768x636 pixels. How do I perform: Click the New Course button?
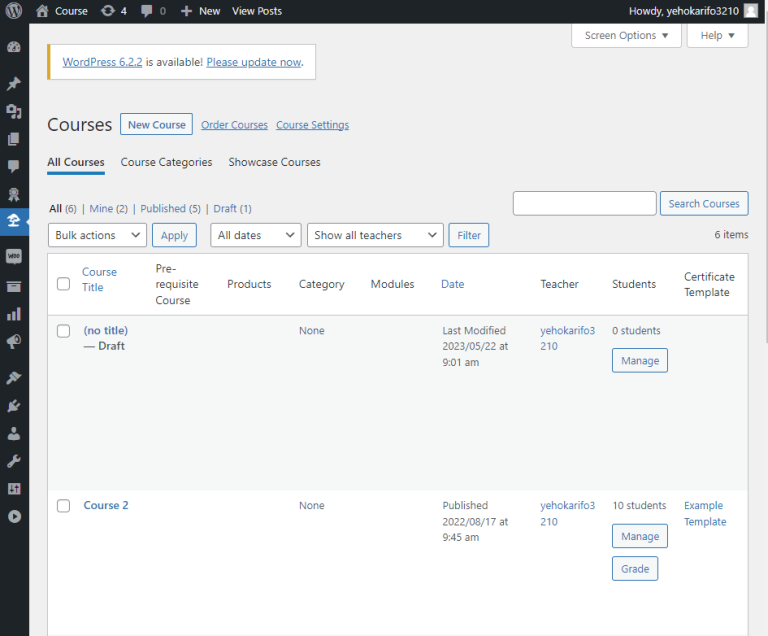157,124
